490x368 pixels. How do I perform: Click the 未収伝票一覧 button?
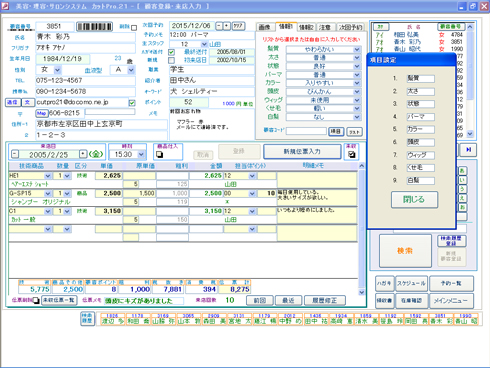[x=59, y=300]
